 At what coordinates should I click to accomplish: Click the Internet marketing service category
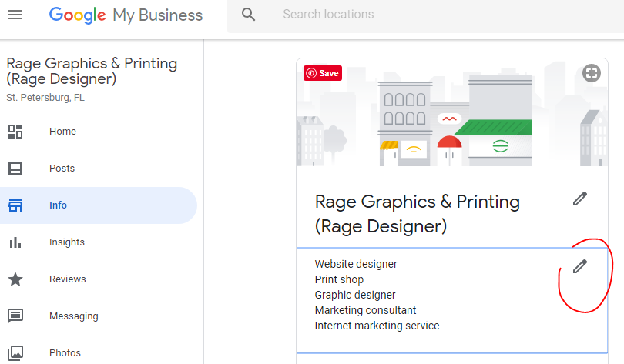click(x=377, y=326)
